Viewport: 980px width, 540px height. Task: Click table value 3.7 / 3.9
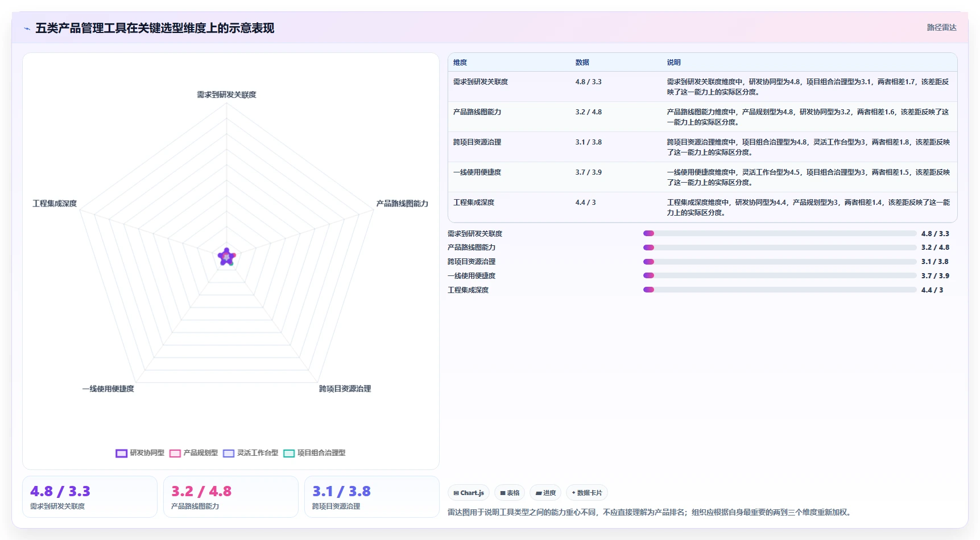coord(588,172)
